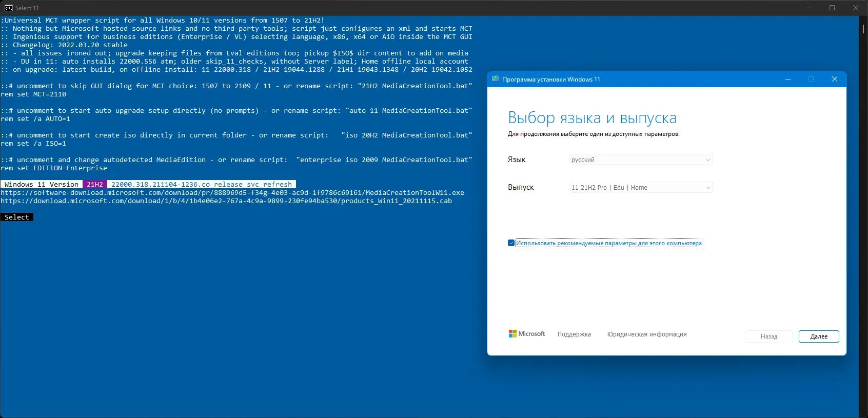
Task: Open the Юридическая информация link
Action: click(647, 334)
